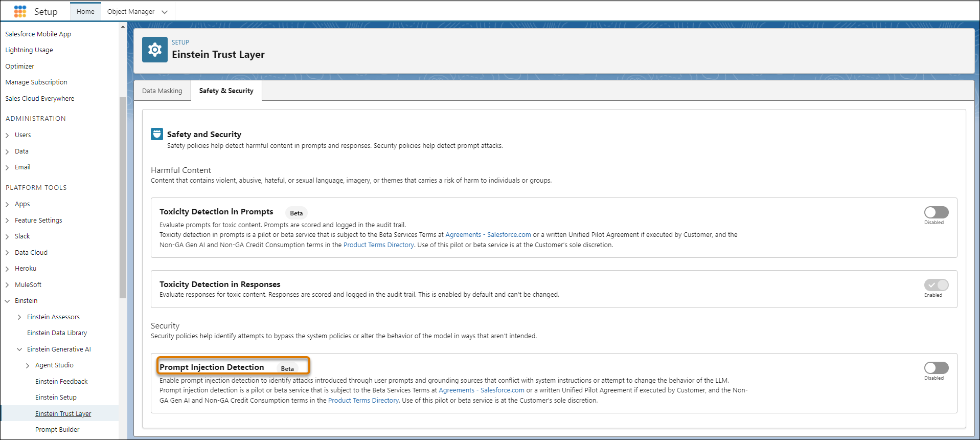Click the Safety and Security shield icon
980x440 pixels.
tap(157, 134)
